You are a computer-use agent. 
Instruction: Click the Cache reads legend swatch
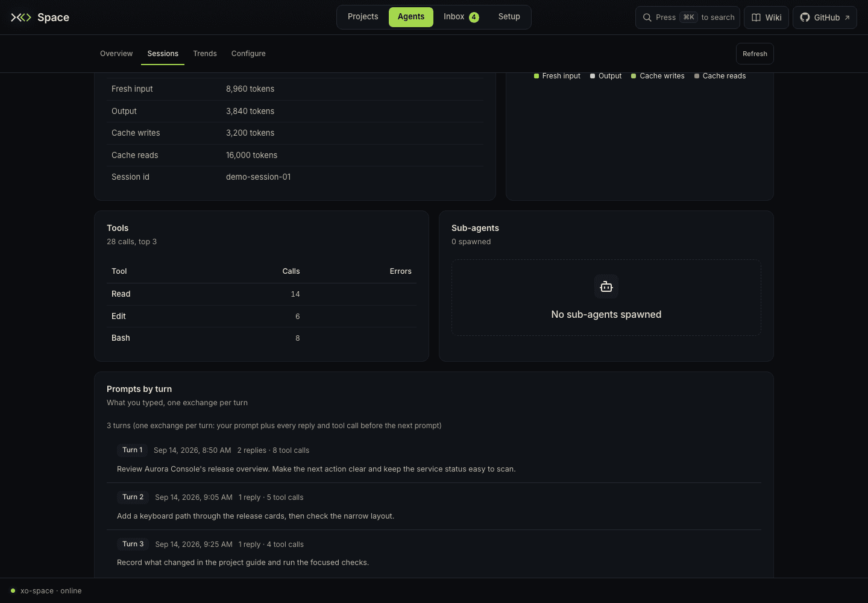click(697, 76)
